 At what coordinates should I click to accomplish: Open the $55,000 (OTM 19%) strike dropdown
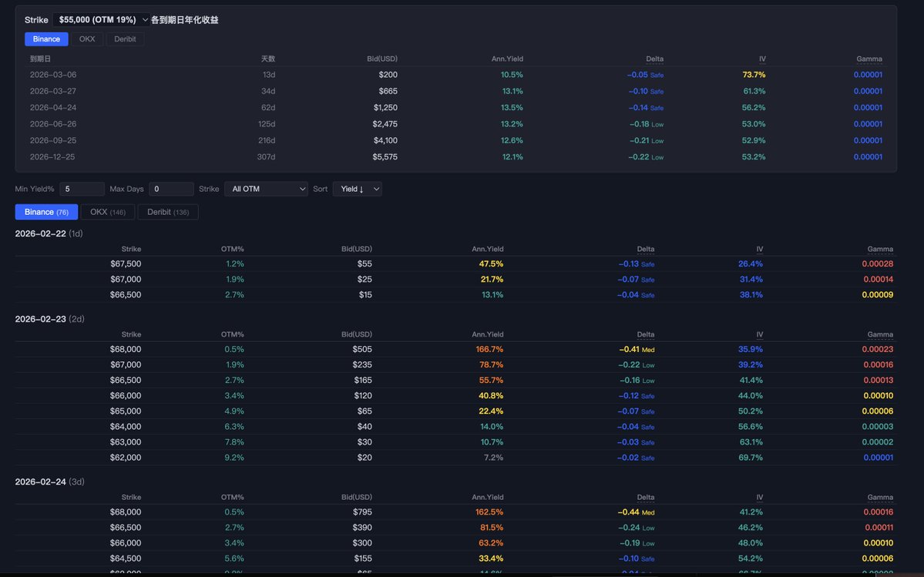coord(101,20)
